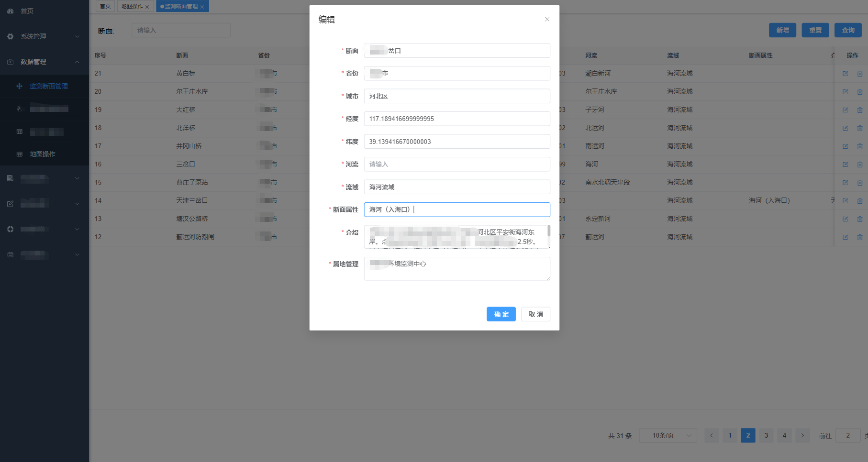Close the 地图操作 tab
Image resolution: width=868 pixels, height=462 pixels.
[147, 7]
